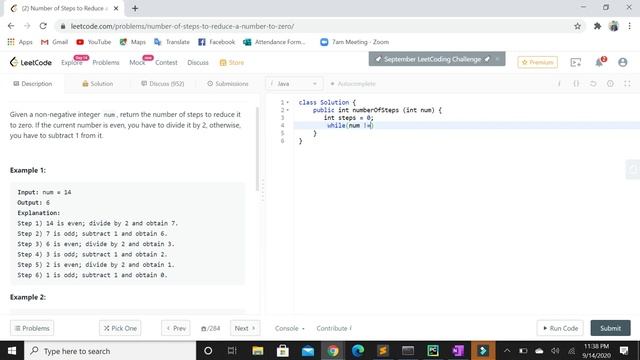Image resolution: width=640 pixels, height=360 pixels.
Task: Bookmark this page with the star icon
Action: click(577, 26)
